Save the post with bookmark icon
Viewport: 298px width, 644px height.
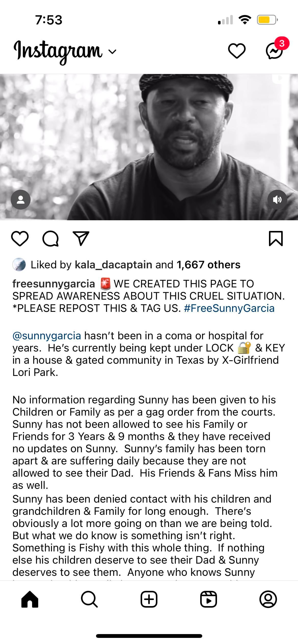(276, 239)
